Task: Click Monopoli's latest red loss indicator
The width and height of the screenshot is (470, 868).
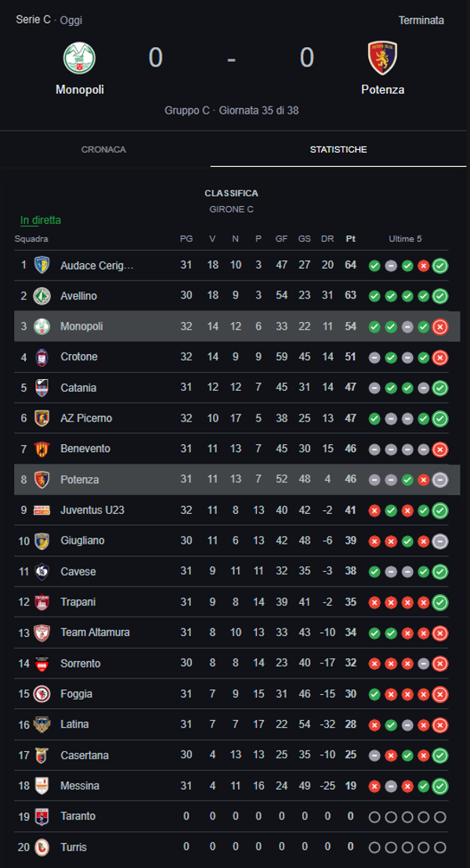Action: [440, 327]
